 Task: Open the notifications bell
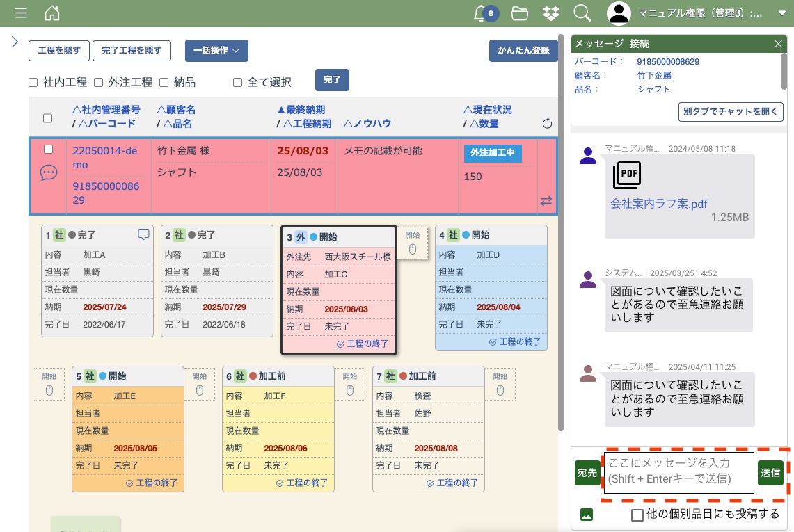tap(479, 13)
